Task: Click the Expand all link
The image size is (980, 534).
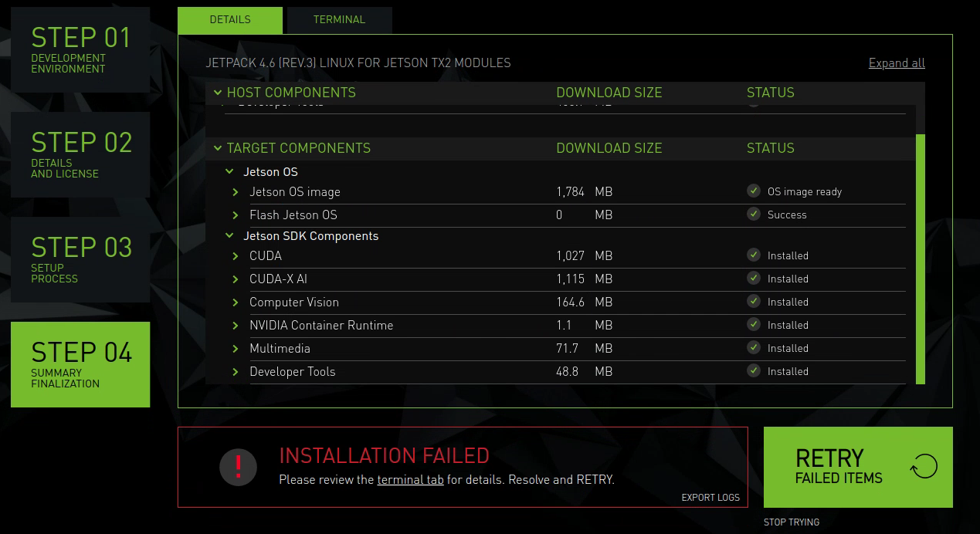Action: [897, 63]
